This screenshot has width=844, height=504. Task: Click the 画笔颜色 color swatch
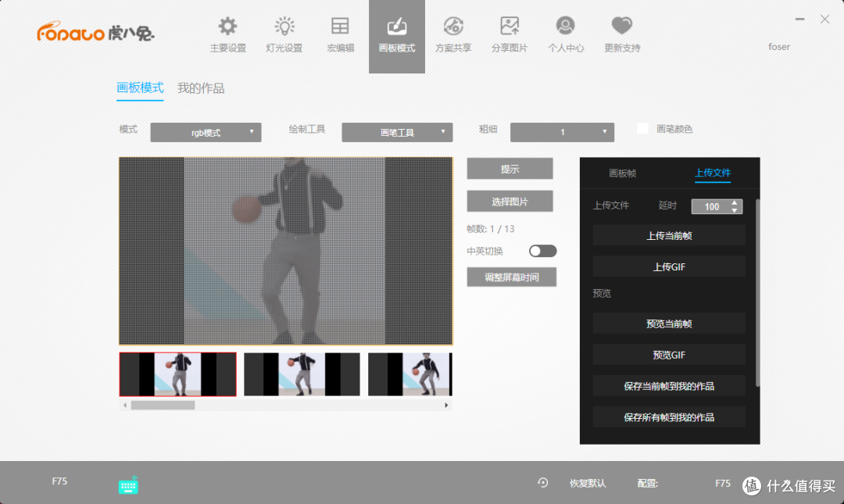coord(642,129)
